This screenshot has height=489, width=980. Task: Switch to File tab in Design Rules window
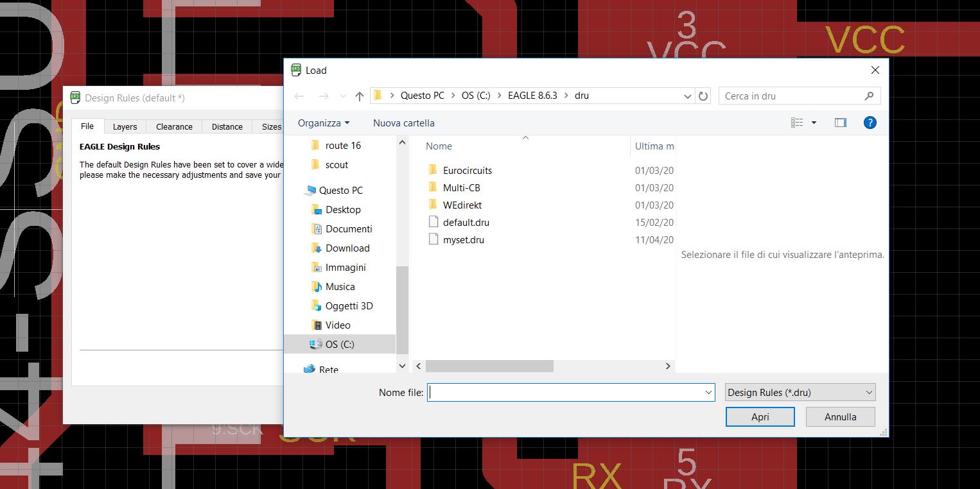point(87,126)
